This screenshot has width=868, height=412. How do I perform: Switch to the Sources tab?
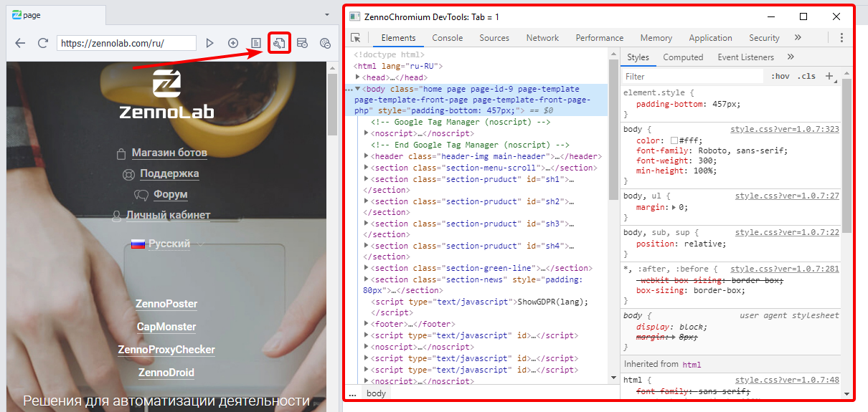494,38
